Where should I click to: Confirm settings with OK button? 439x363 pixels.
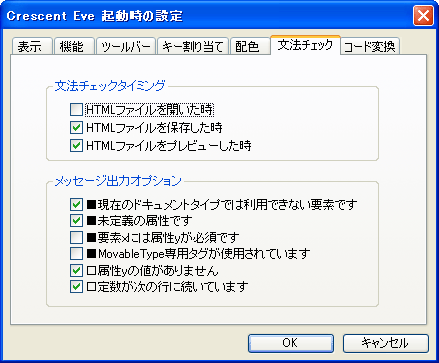point(291,343)
